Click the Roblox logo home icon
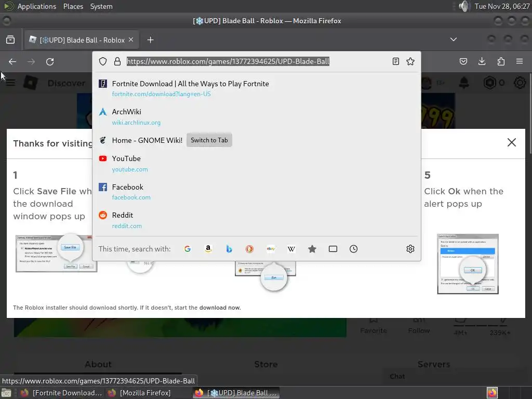This screenshot has width=532, height=399. pos(30,83)
